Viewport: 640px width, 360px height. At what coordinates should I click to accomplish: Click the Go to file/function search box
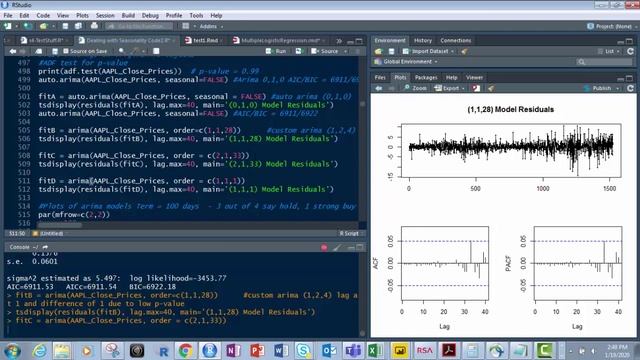tap(140, 26)
